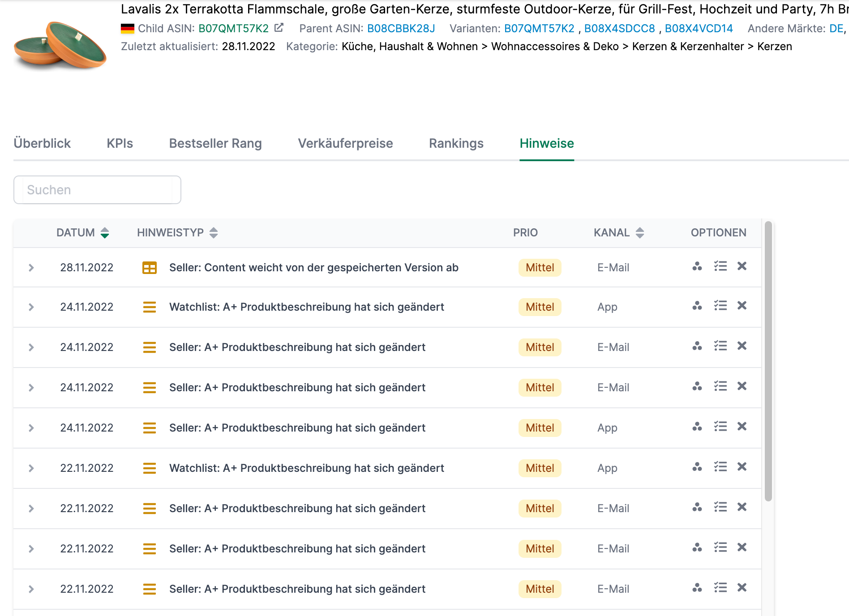Click the PRIO column header
This screenshot has height=616, width=849.
(x=525, y=233)
